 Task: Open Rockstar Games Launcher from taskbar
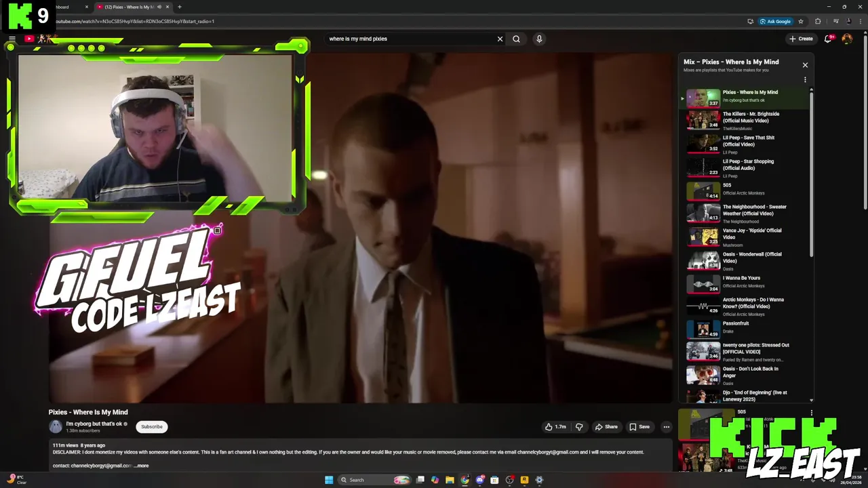524,480
